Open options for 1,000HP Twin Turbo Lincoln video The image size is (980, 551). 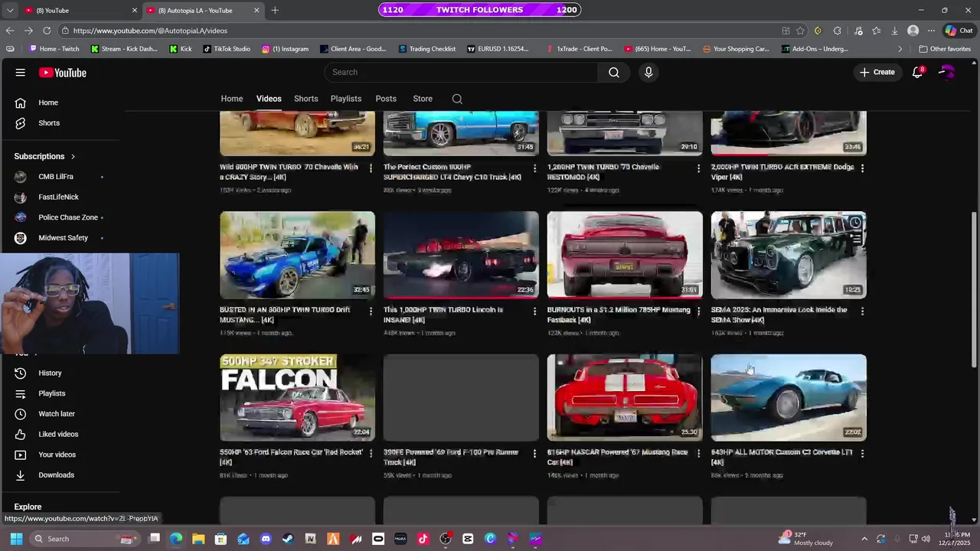(535, 311)
